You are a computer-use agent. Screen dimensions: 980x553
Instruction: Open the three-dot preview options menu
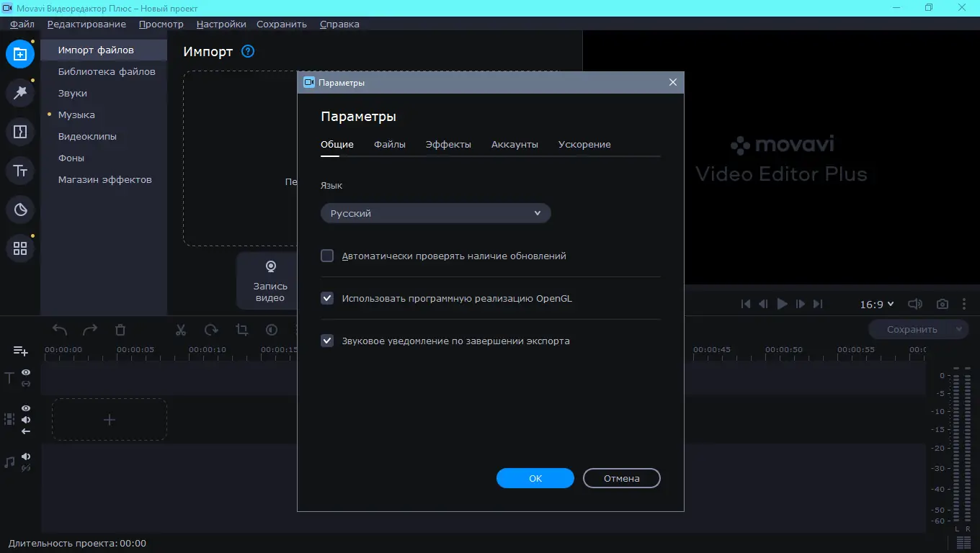coord(964,304)
